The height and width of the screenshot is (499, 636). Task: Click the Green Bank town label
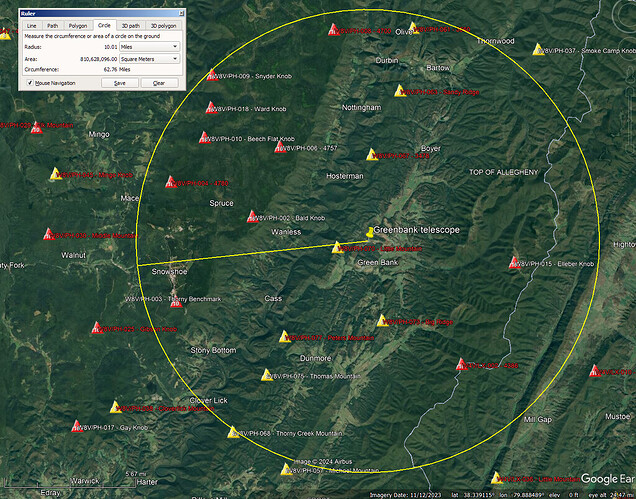pos(378,262)
